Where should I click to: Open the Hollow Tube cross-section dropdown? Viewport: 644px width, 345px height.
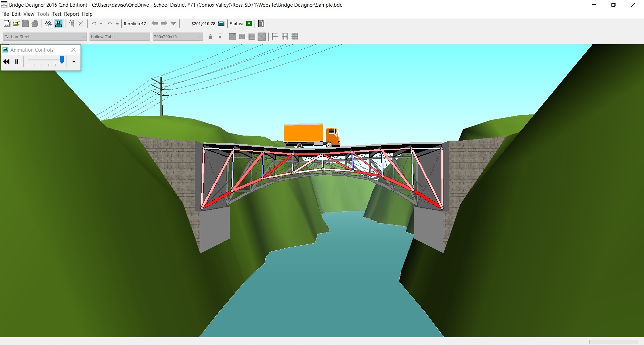pyautogui.click(x=147, y=36)
